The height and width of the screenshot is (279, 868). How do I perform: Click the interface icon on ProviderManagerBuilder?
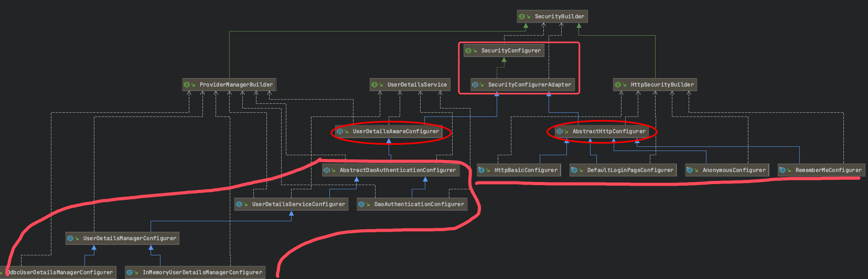[187, 85]
